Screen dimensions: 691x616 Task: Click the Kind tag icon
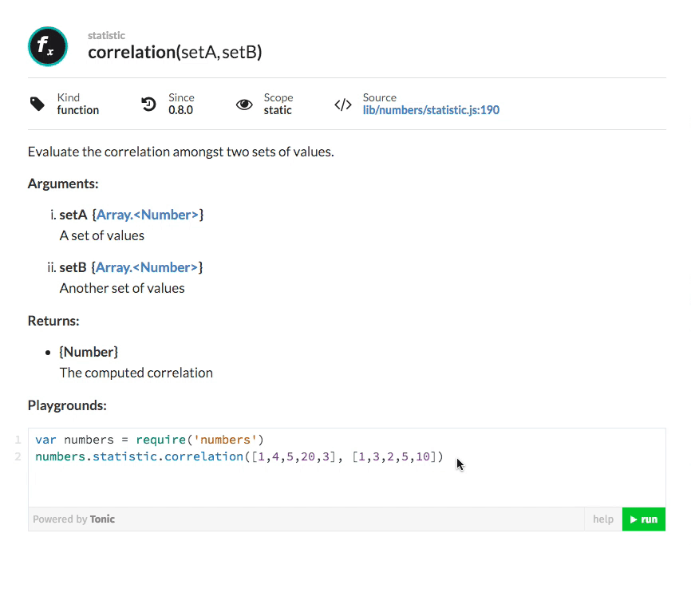point(38,104)
